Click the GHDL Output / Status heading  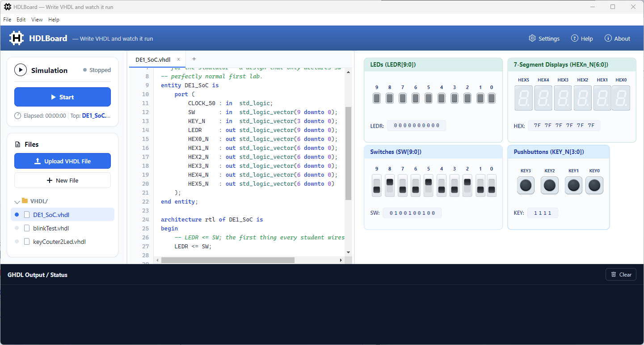point(38,275)
